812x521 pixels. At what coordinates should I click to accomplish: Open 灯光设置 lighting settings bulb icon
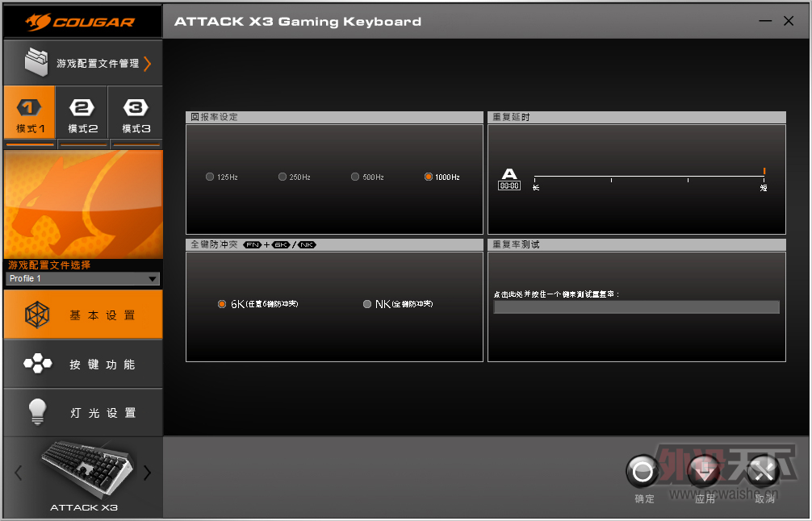click(38, 412)
